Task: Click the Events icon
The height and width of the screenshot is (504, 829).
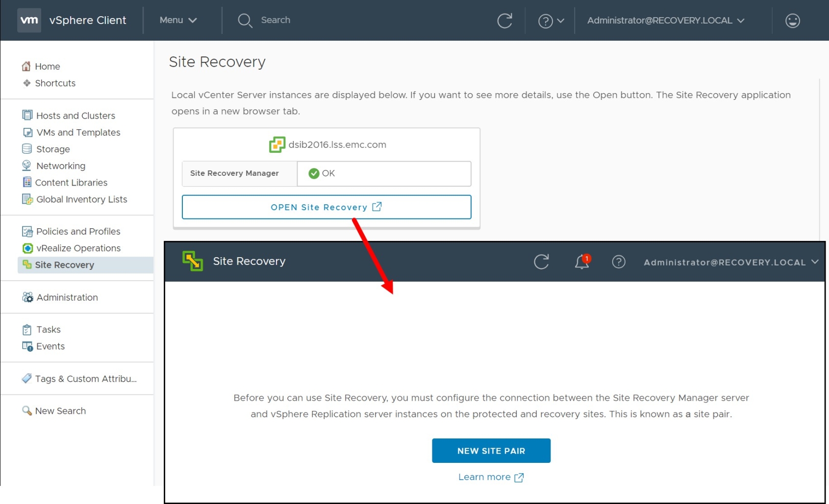Action: click(27, 346)
